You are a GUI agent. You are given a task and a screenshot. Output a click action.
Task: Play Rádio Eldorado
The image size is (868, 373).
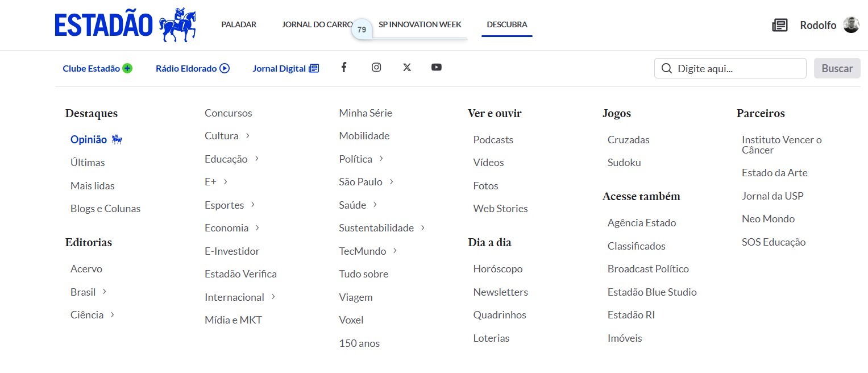[192, 68]
